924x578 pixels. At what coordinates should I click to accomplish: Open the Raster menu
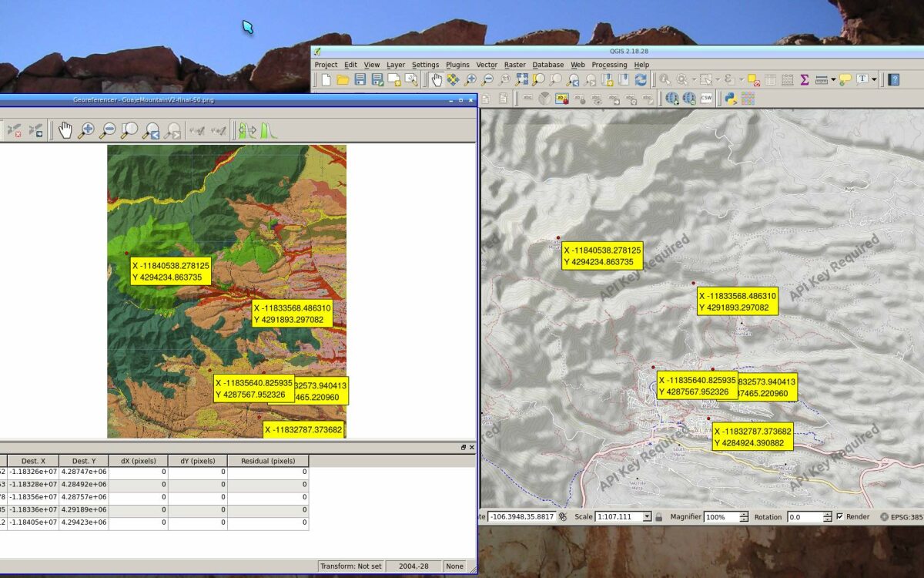click(514, 65)
